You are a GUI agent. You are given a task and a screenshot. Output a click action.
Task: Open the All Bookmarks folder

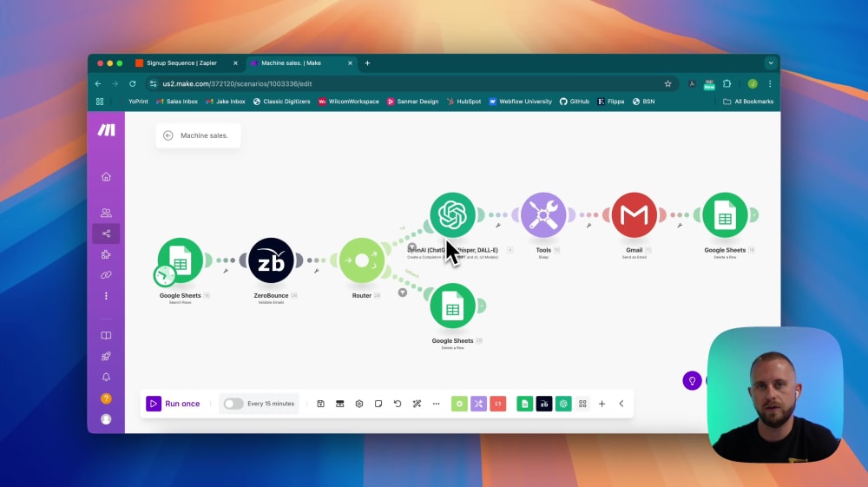click(x=748, y=102)
